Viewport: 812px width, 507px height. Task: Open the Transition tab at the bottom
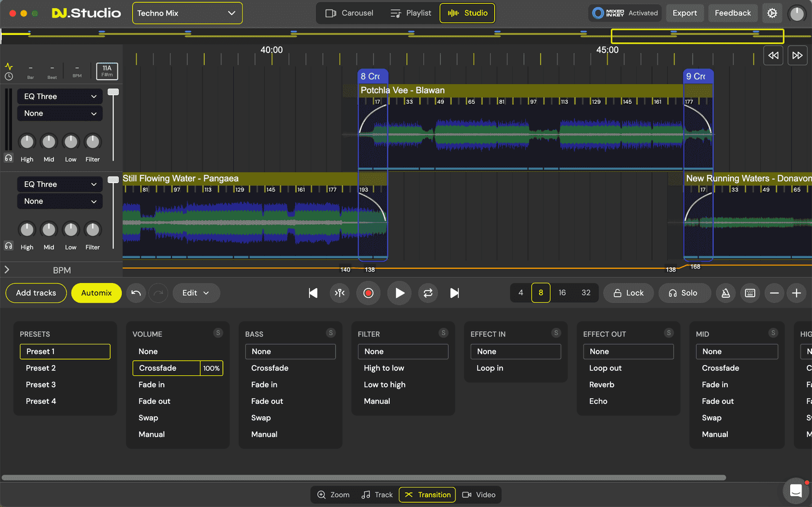pyautogui.click(x=427, y=494)
